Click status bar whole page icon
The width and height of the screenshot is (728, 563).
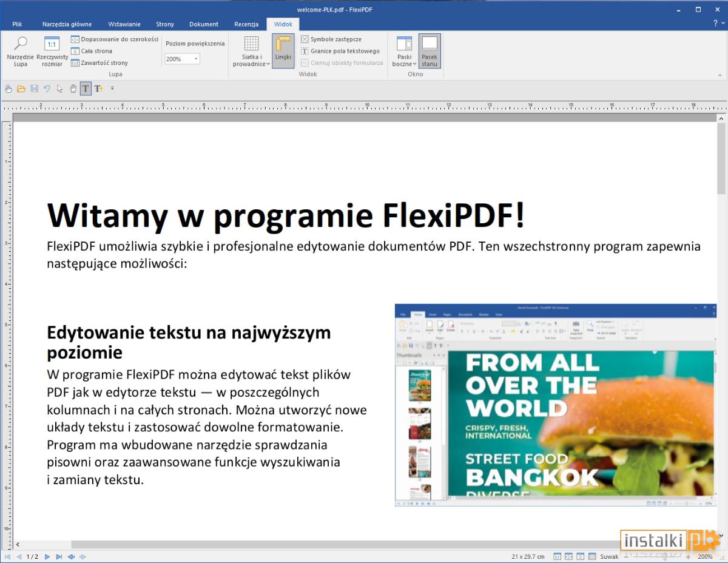pyautogui.click(x=581, y=556)
